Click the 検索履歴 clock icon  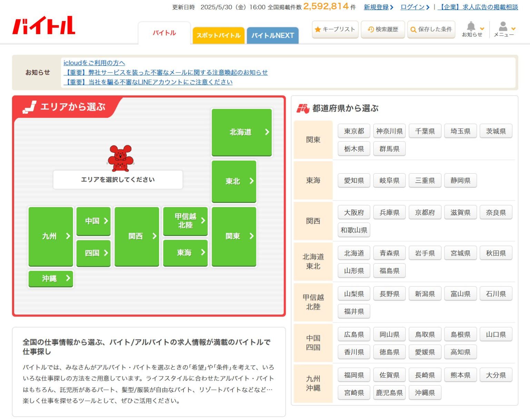click(371, 29)
